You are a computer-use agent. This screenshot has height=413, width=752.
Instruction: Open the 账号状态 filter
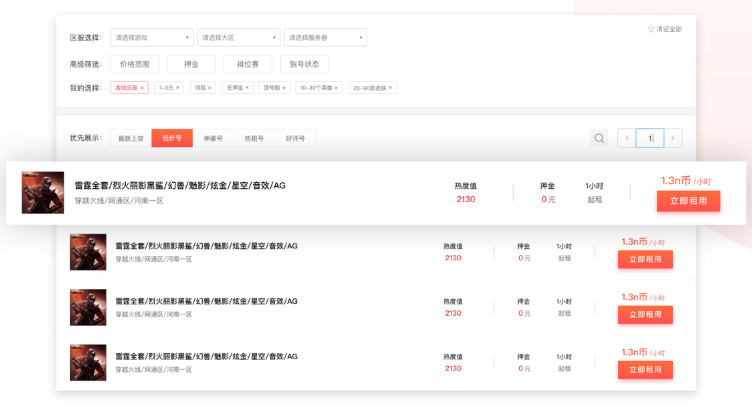305,64
